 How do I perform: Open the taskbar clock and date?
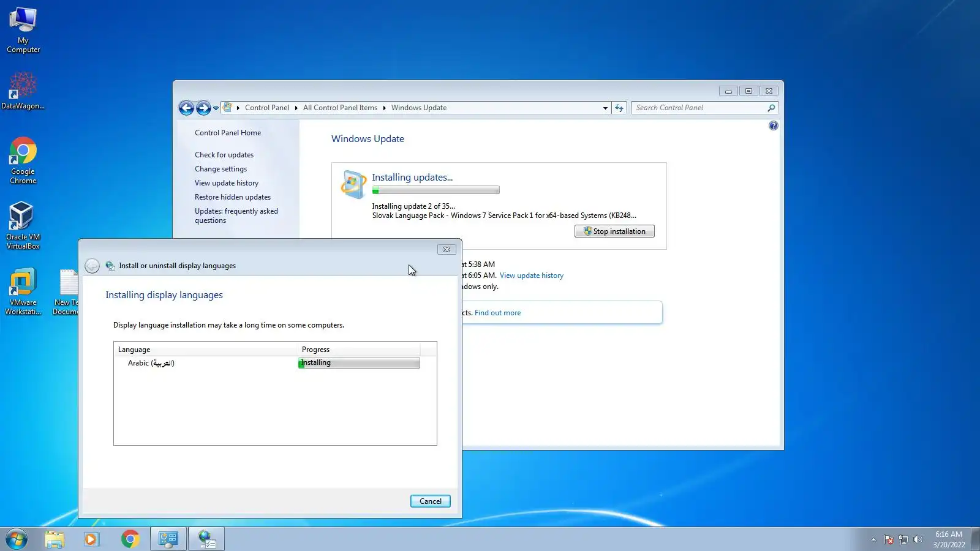click(949, 539)
